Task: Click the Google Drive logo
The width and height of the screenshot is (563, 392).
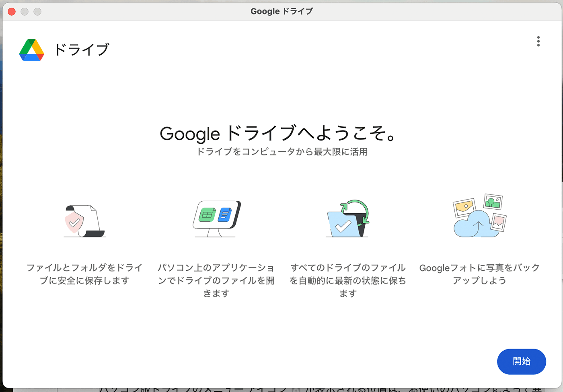Action: tap(31, 50)
